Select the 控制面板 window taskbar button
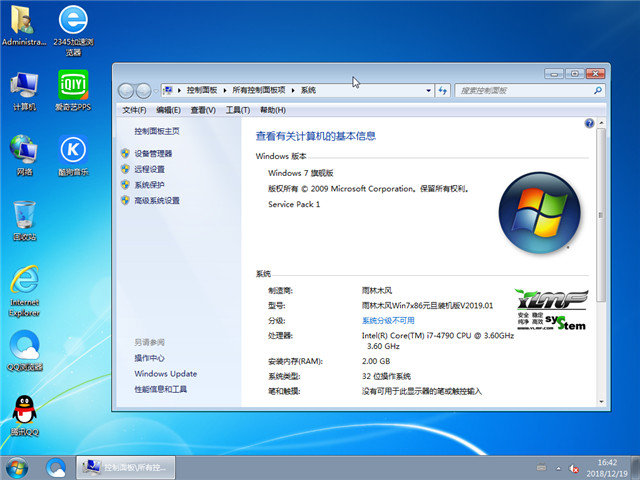The image size is (640, 480). (126, 468)
